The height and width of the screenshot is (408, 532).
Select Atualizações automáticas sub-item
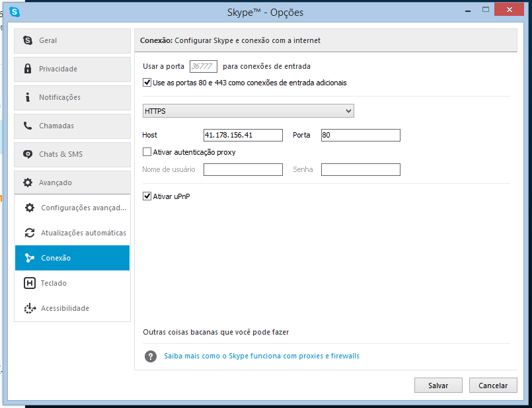(72, 233)
